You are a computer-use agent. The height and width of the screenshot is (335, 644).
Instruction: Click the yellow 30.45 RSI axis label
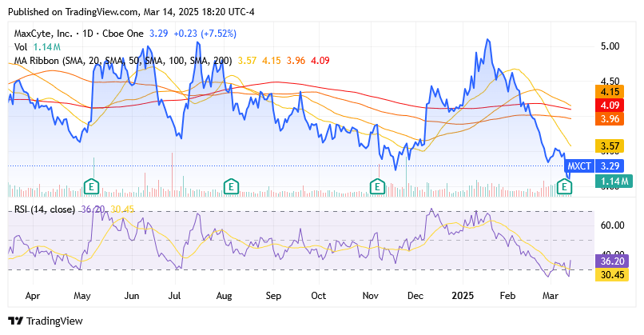coord(612,274)
